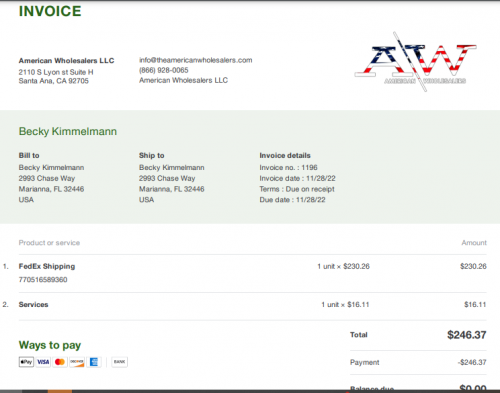
Task: Click 1 unit × $16.11 quantity text
Action: coord(345,305)
